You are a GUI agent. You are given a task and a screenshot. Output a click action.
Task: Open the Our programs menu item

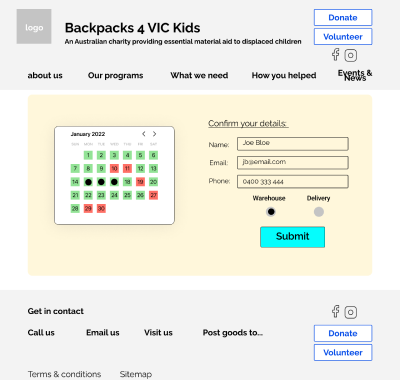tap(115, 76)
